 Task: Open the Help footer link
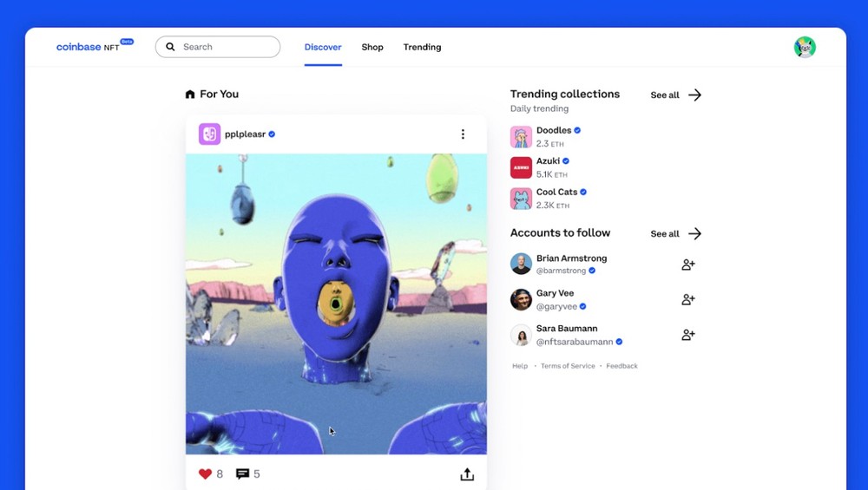520,366
